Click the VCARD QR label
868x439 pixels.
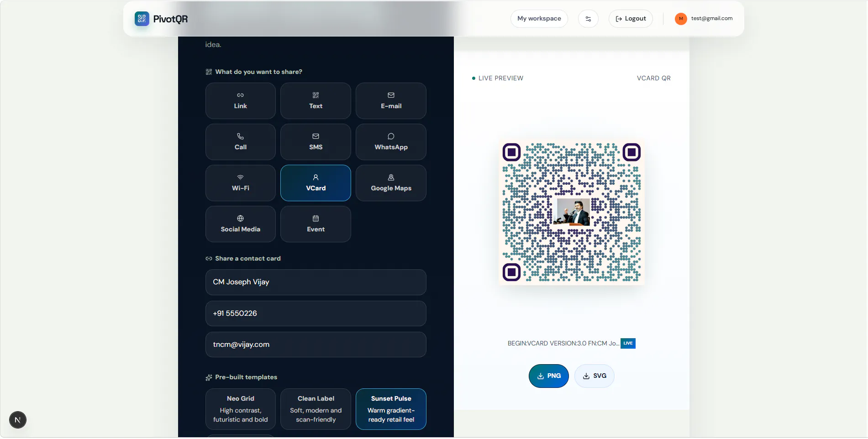point(654,78)
